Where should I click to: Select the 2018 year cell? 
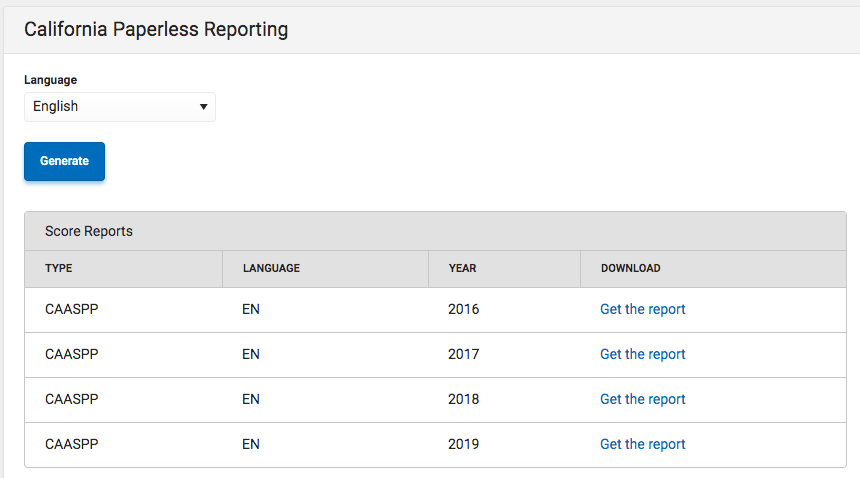pyautogui.click(x=464, y=399)
